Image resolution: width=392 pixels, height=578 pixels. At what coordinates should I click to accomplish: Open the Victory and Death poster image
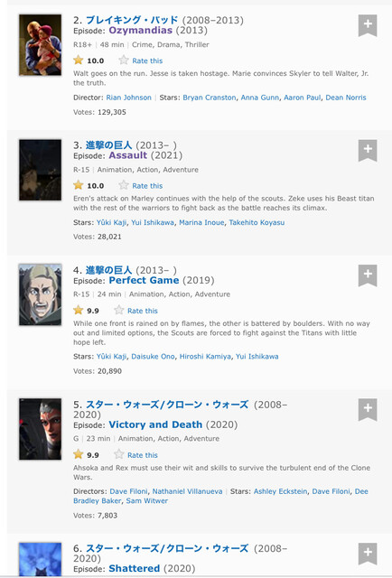click(x=41, y=429)
